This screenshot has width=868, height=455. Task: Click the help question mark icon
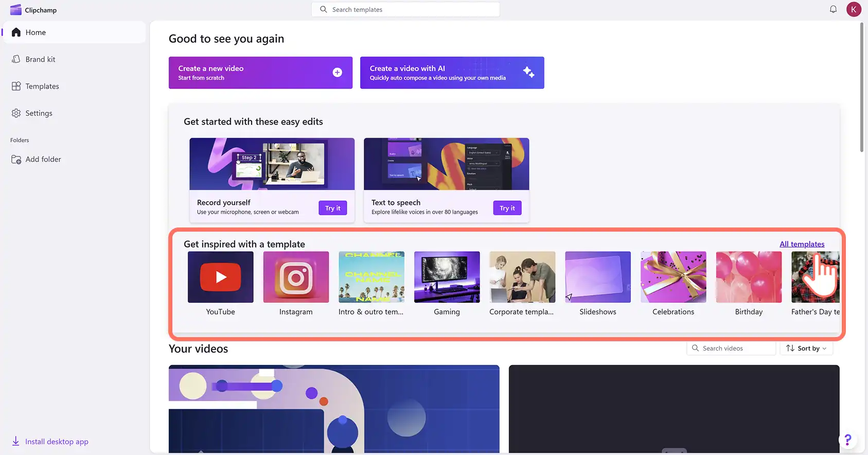847,440
